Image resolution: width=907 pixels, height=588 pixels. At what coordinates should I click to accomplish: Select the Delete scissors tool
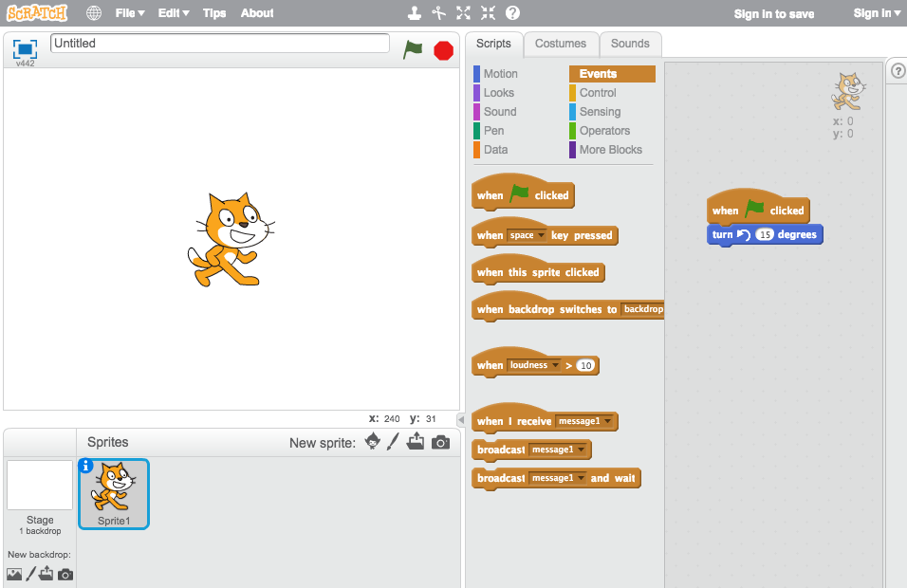click(439, 12)
